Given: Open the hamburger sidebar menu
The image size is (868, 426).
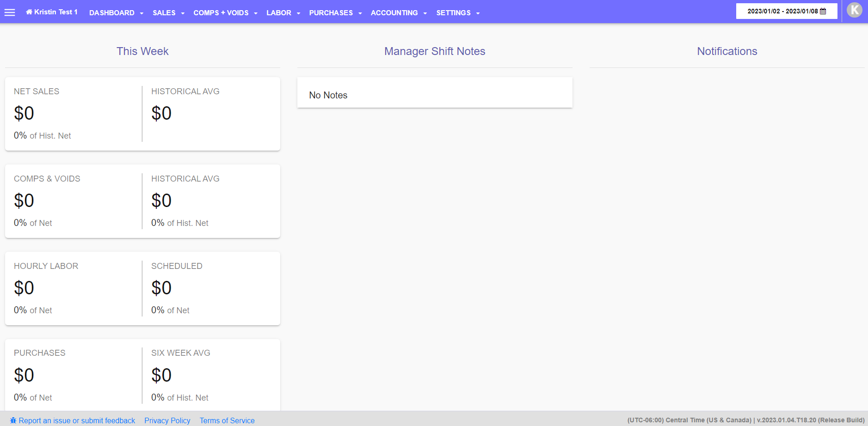Looking at the screenshot, I should [x=10, y=12].
